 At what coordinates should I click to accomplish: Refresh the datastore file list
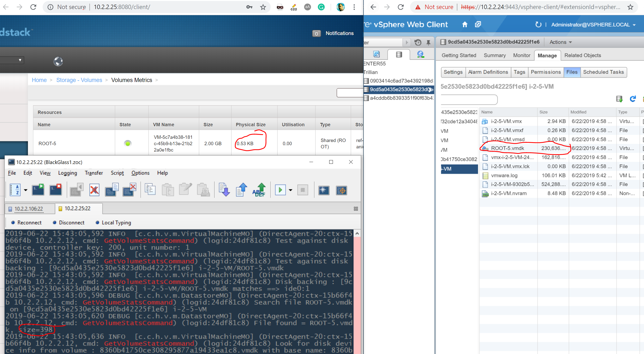click(632, 99)
